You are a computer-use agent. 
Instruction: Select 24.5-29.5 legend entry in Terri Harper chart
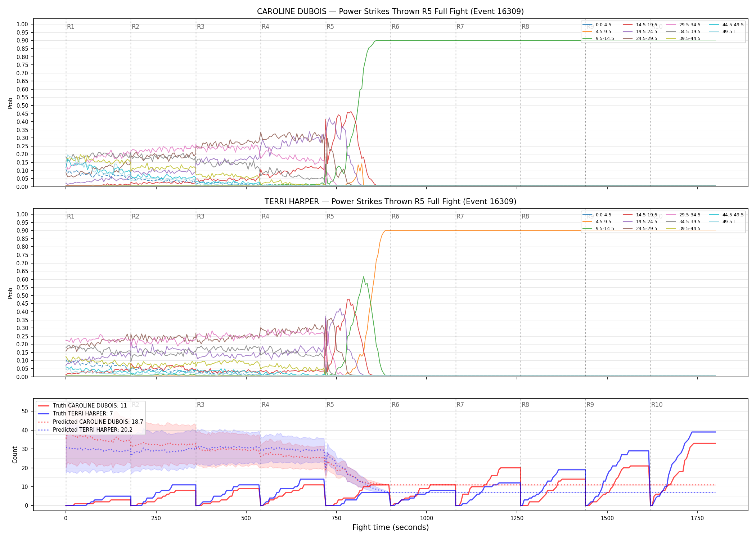pos(640,229)
